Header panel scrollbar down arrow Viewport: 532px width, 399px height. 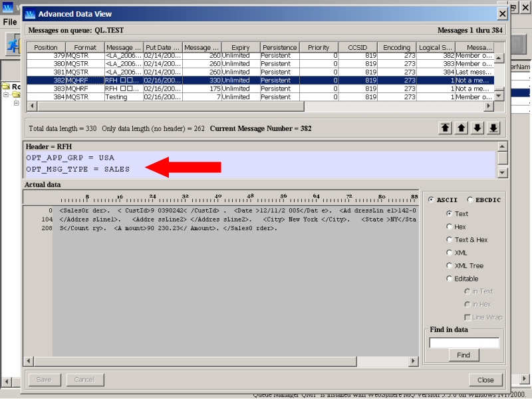pos(503,173)
